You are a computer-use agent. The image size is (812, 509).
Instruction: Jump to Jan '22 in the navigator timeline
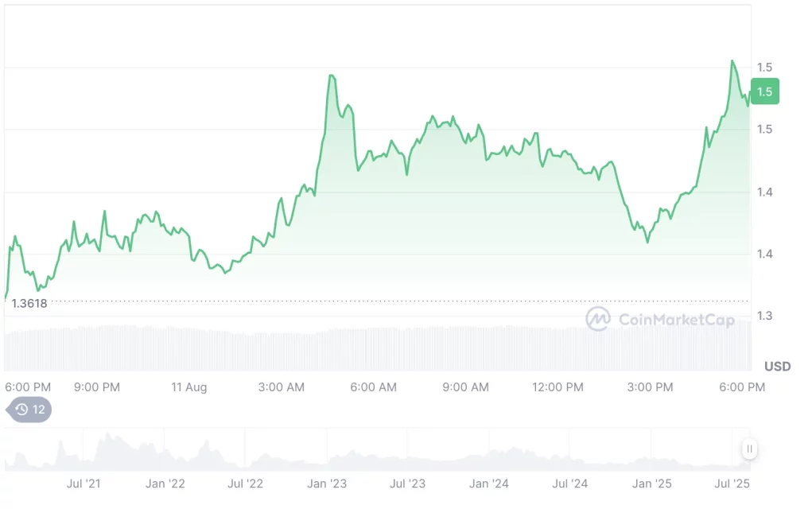165,484
